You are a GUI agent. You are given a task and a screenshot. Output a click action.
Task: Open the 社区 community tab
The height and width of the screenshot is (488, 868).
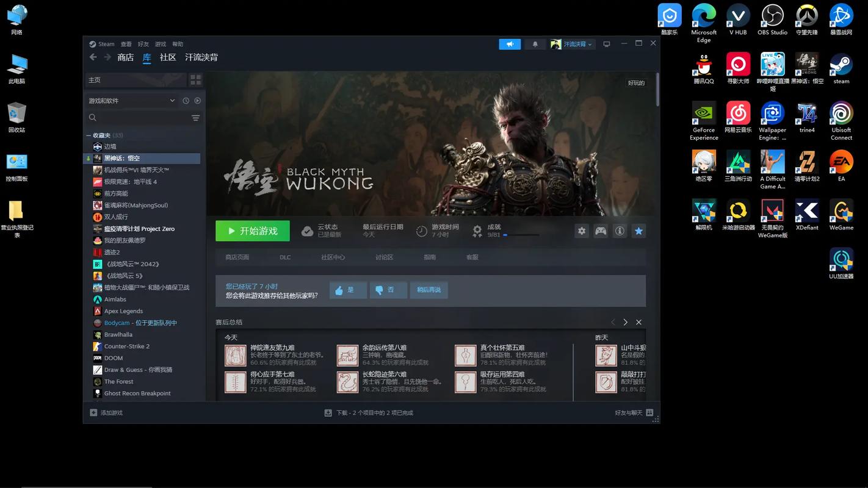tap(168, 57)
